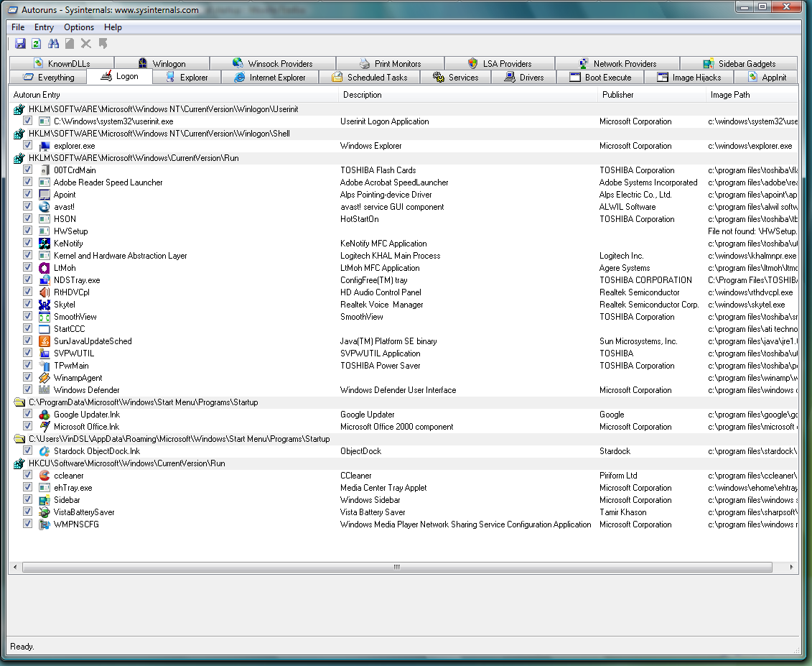The height and width of the screenshot is (666, 812).
Task: Click the avast! entry icon
Action: coord(44,207)
